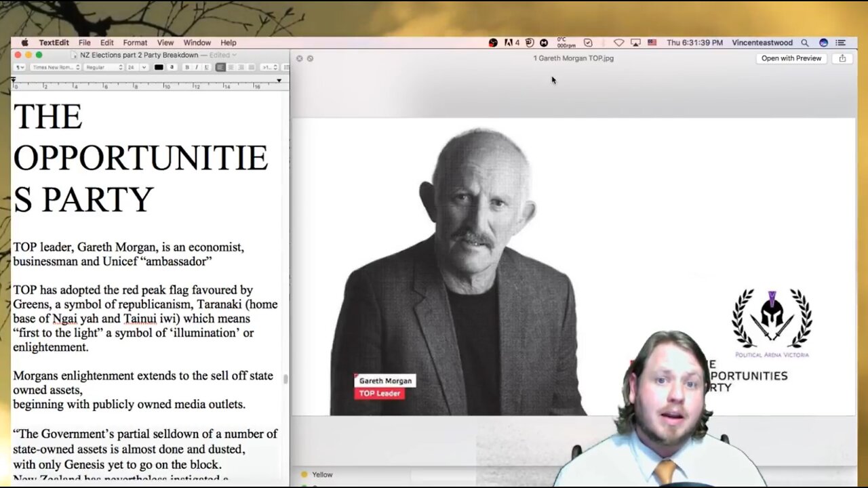Click the heading THE OPPORTUNITIES PARTY

(140, 158)
